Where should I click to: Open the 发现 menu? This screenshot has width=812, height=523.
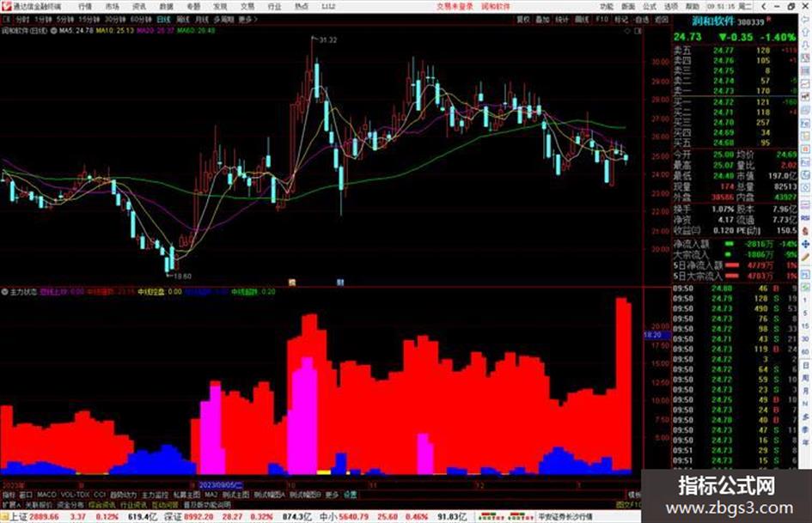tap(220, 6)
